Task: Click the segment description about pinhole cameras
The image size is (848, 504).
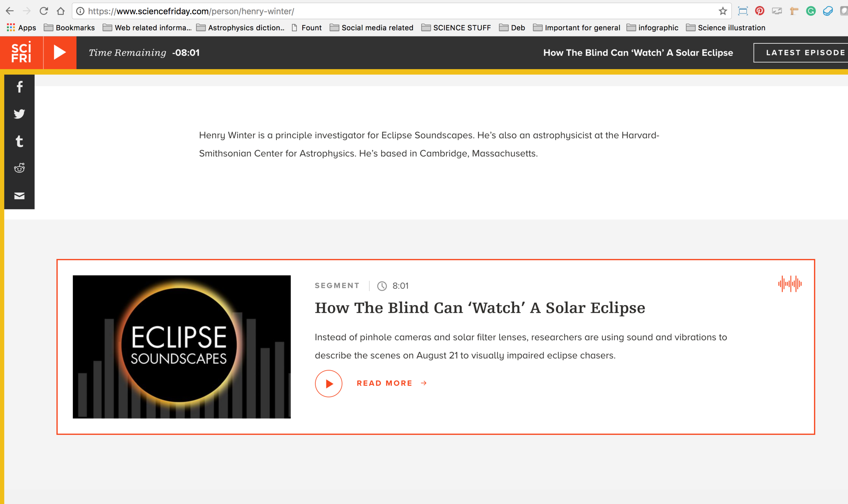Action: tap(521, 346)
